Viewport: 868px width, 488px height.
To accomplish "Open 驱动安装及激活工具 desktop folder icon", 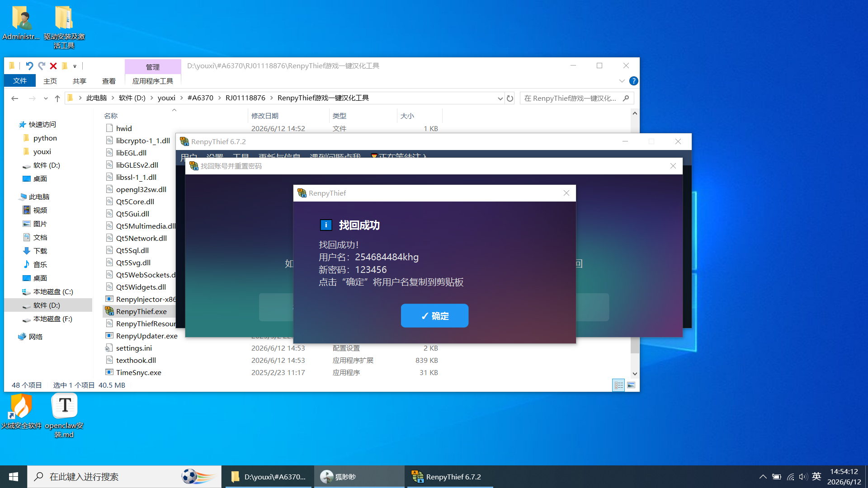I will coord(64,27).
